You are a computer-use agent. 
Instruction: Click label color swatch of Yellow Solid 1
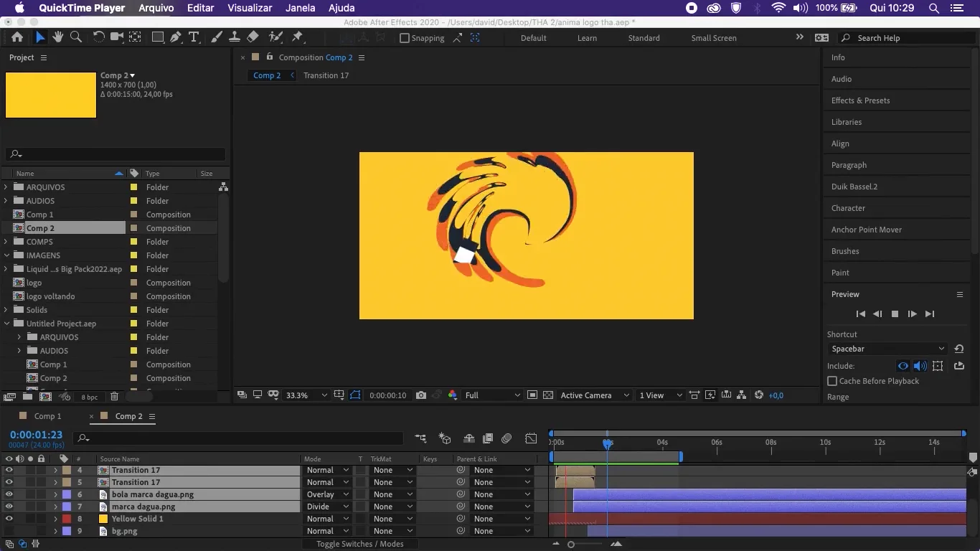[67, 519]
